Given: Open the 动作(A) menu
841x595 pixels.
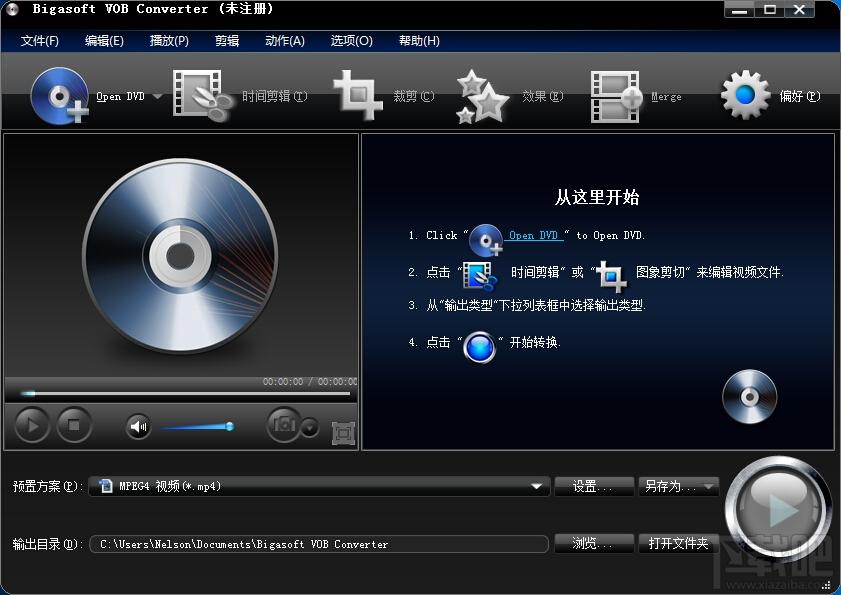Looking at the screenshot, I should point(285,41).
